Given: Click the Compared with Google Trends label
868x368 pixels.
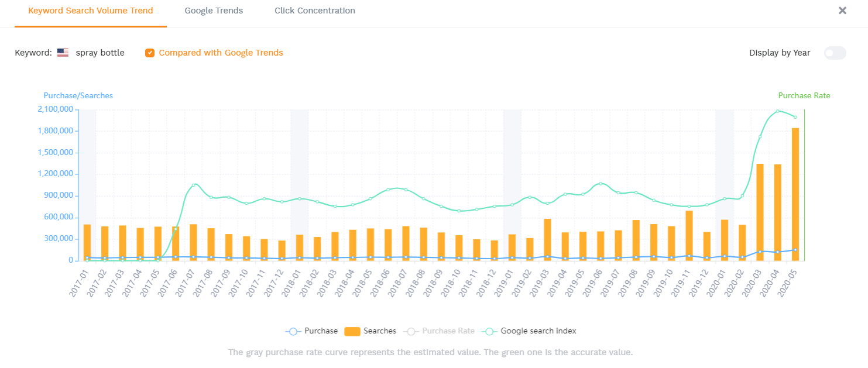Looking at the screenshot, I should coord(221,53).
